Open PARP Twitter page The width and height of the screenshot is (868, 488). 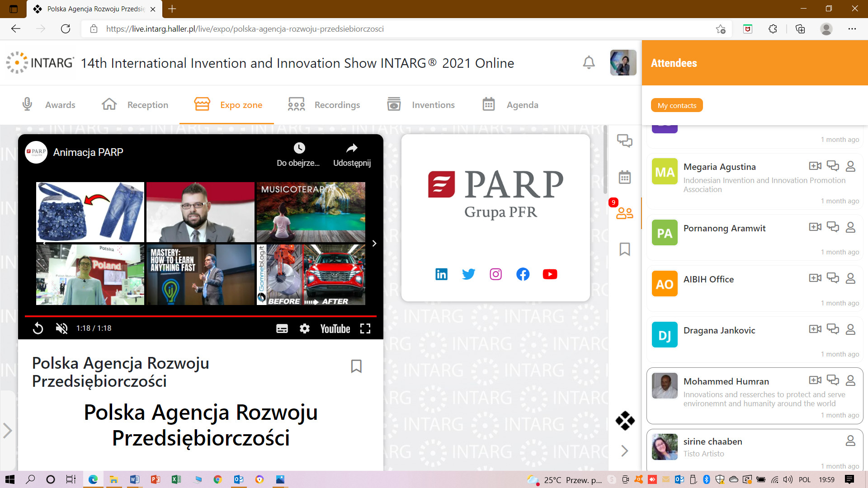tap(468, 274)
